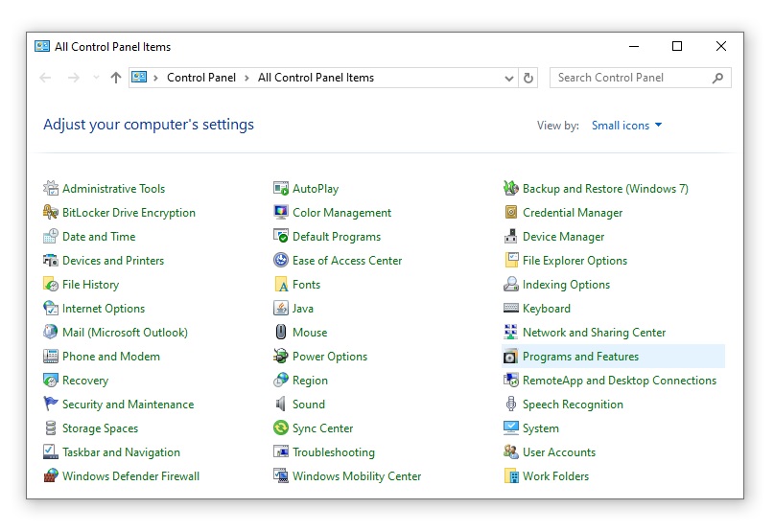Click the BitLocker Drive Encryption key icon

(50, 212)
